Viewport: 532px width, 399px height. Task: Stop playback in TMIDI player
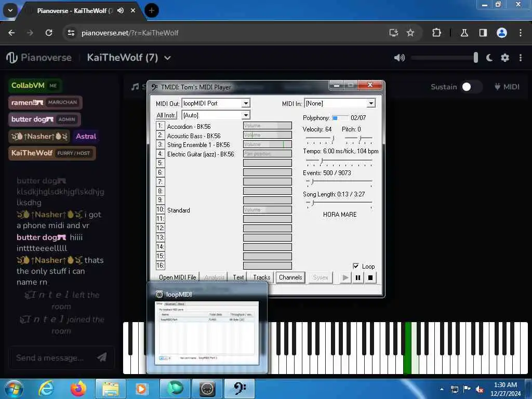click(x=370, y=277)
